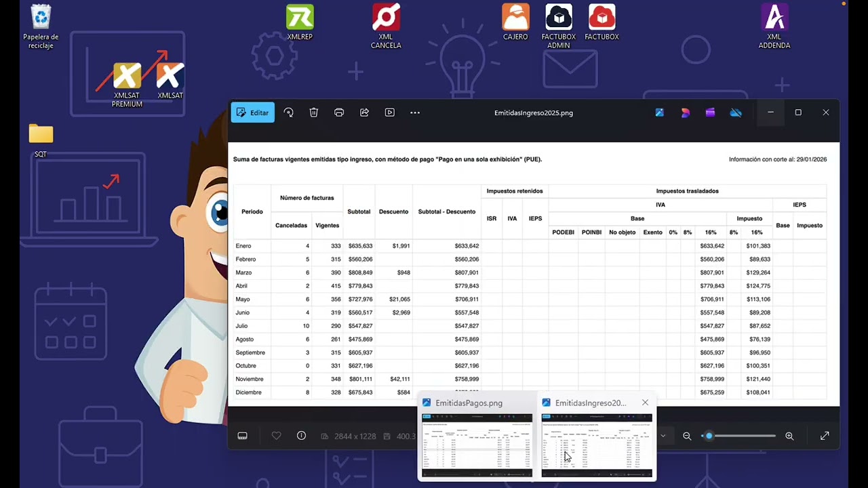Click the 'Canceladas' column header
Viewport: 868px width, 488px height.
coord(291,225)
